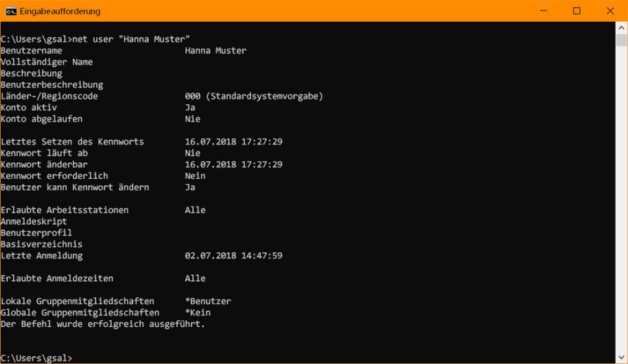The width and height of the screenshot is (628, 364).
Task: Click the bottom C:\Users\gsal> prompt line
Action: click(x=36, y=358)
